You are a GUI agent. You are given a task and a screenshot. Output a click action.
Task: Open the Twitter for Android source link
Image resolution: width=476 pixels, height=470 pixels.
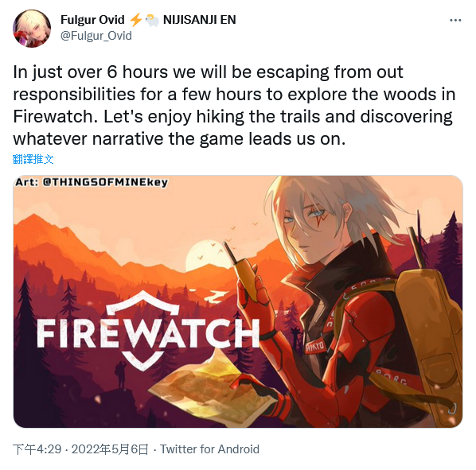point(209,449)
